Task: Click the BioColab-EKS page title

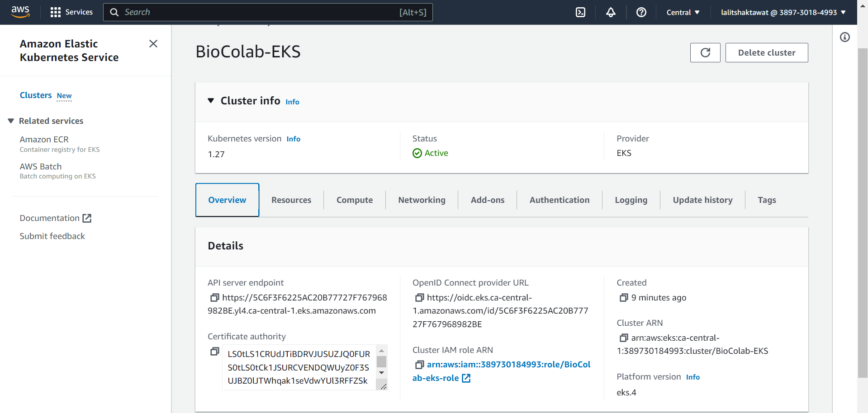Action: (248, 52)
